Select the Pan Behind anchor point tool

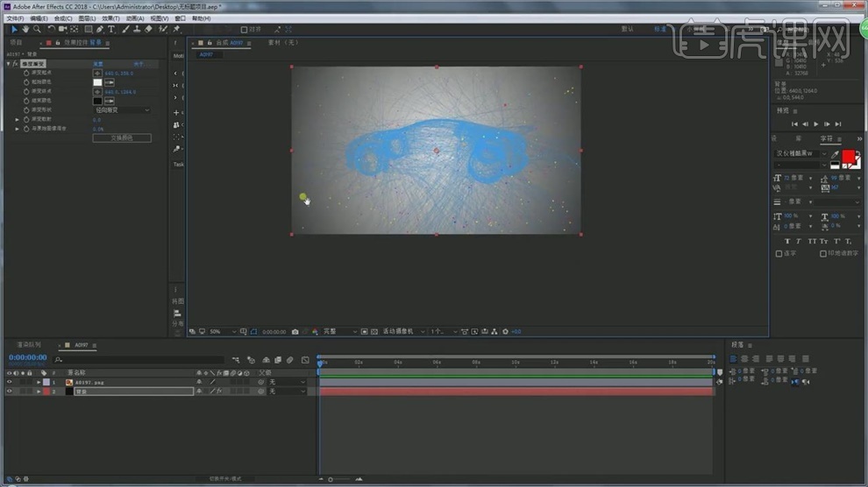[75, 29]
